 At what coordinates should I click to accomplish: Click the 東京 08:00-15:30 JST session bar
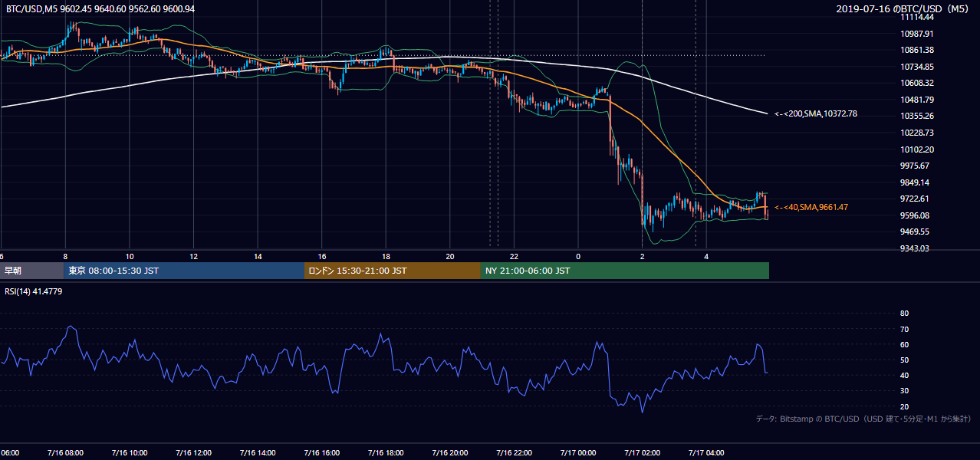[x=184, y=271]
